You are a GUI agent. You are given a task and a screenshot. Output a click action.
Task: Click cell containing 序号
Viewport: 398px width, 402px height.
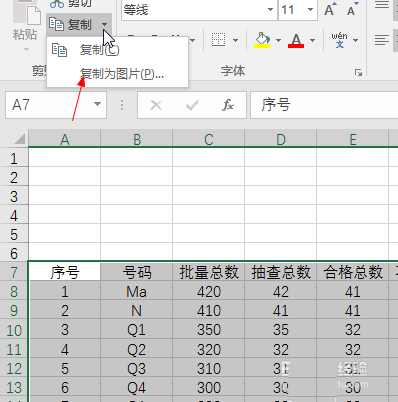pos(65,272)
